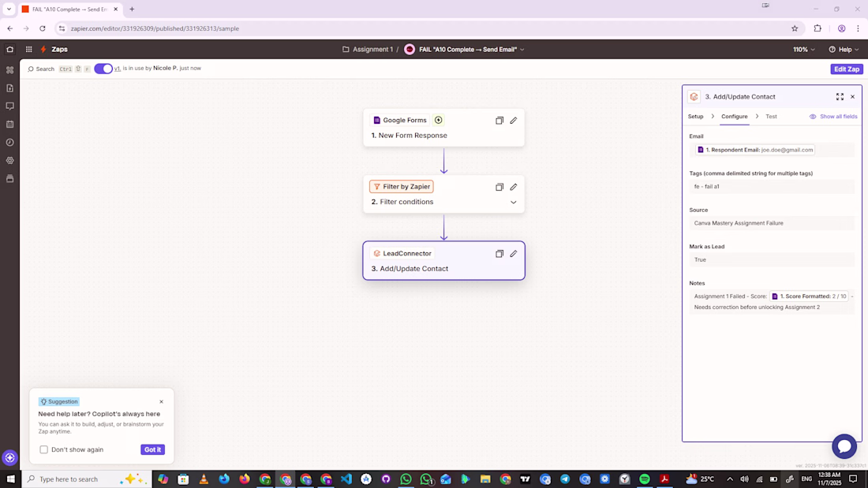
Task: Duplicate the Google Forms step
Action: click(499, 121)
